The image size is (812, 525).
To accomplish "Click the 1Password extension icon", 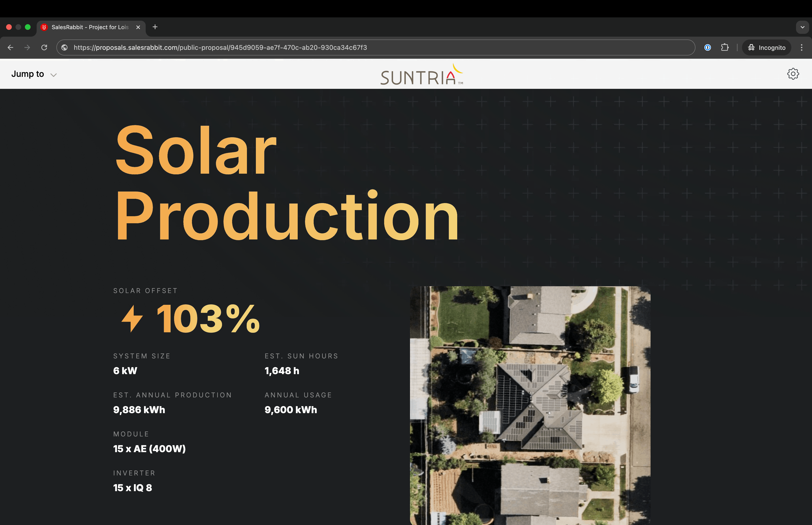I will pos(707,47).
